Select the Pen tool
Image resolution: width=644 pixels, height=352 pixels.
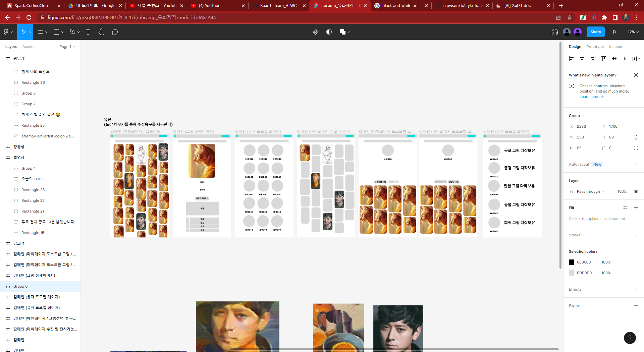click(72, 32)
